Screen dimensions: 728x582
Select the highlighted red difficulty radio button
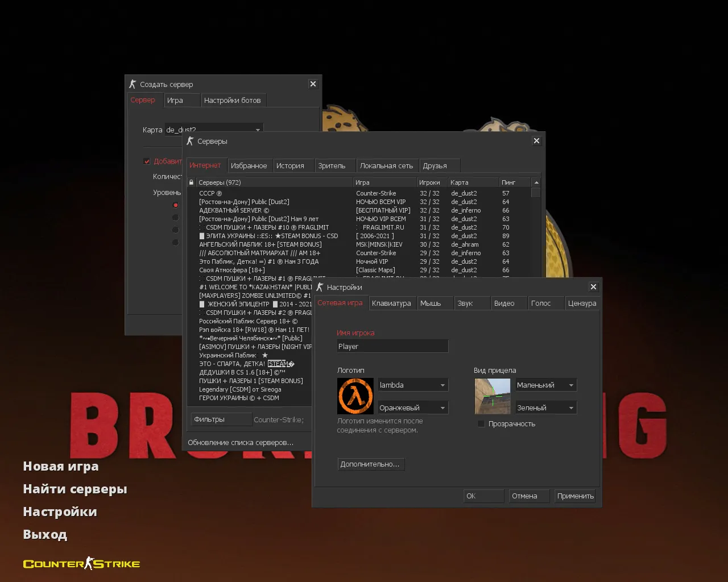175,205
